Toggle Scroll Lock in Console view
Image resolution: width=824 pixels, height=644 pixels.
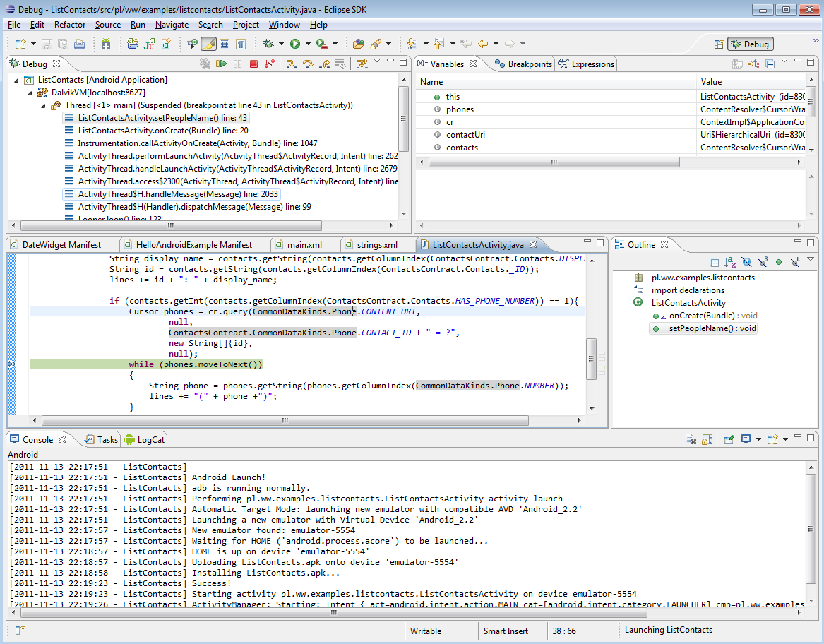coord(707,439)
